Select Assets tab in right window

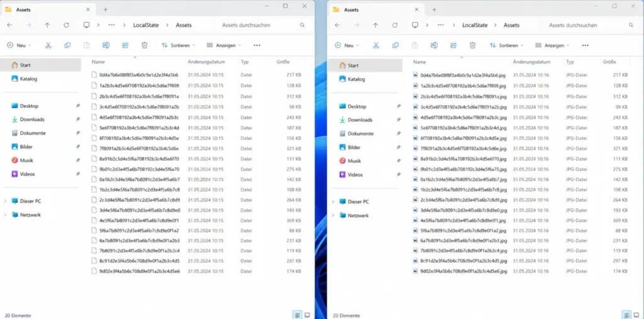click(376, 9)
